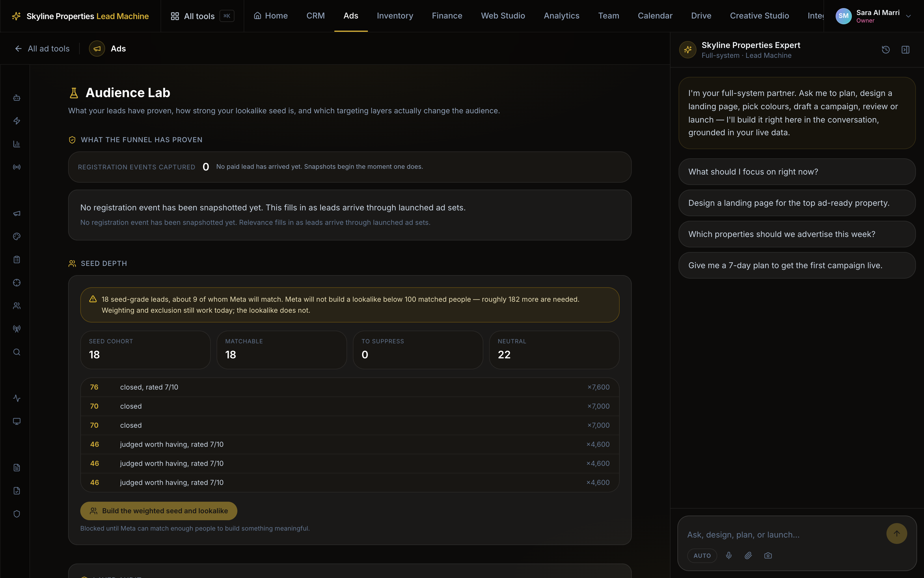The width and height of the screenshot is (924, 578).
Task: Click the To Suppress 0 card
Action: pos(418,350)
